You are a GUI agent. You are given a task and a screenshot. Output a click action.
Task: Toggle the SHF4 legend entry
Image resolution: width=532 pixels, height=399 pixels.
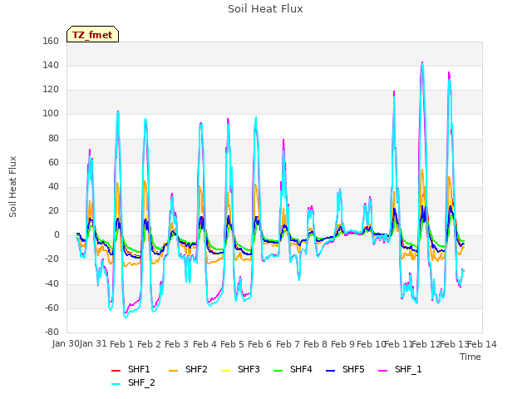293,369
